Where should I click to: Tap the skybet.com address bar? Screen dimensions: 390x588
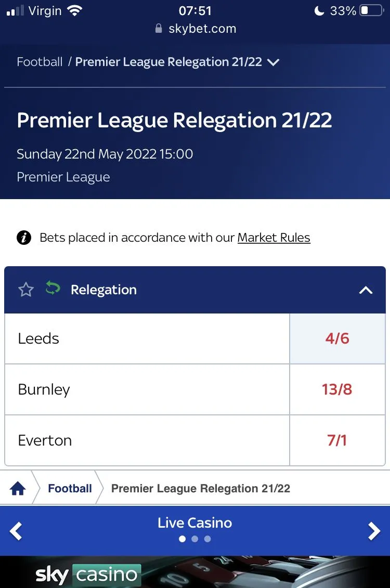click(x=202, y=29)
